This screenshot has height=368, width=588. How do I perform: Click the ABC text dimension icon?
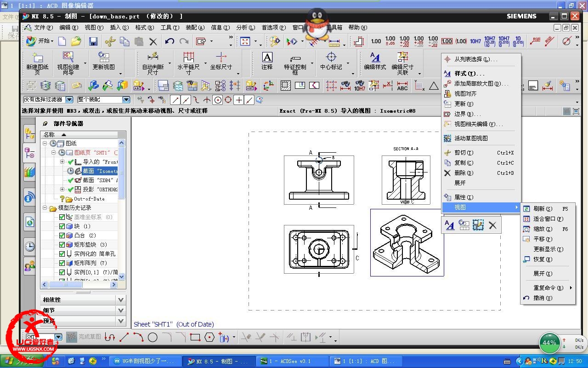click(x=402, y=86)
